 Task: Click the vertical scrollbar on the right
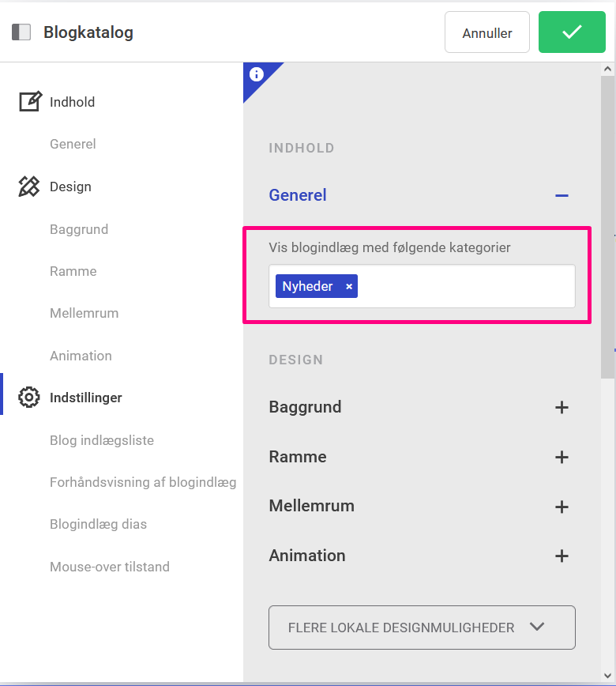coord(607,213)
